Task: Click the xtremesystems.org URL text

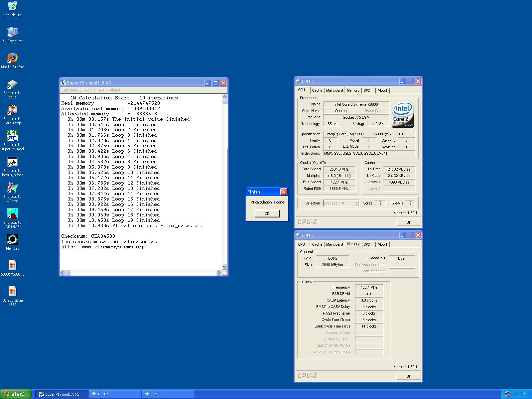Action: tap(104, 247)
